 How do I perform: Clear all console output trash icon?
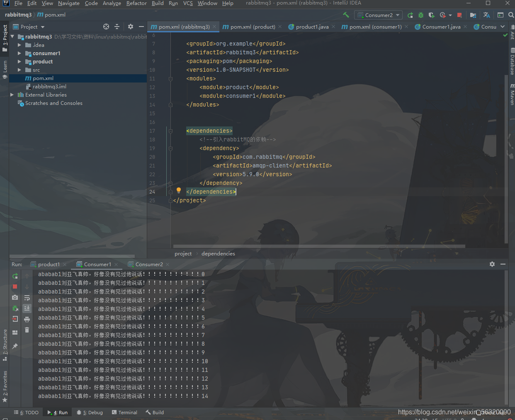pos(27,330)
